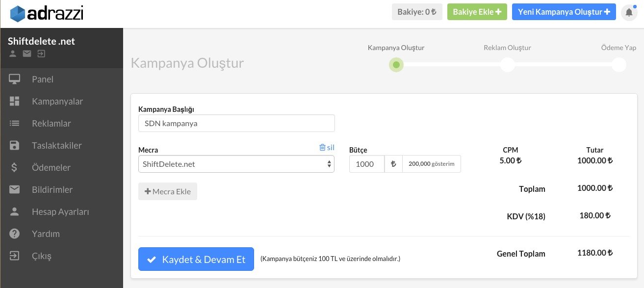Click Yeni Kampanya Oluştur button
The image size is (644, 288).
[564, 12]
